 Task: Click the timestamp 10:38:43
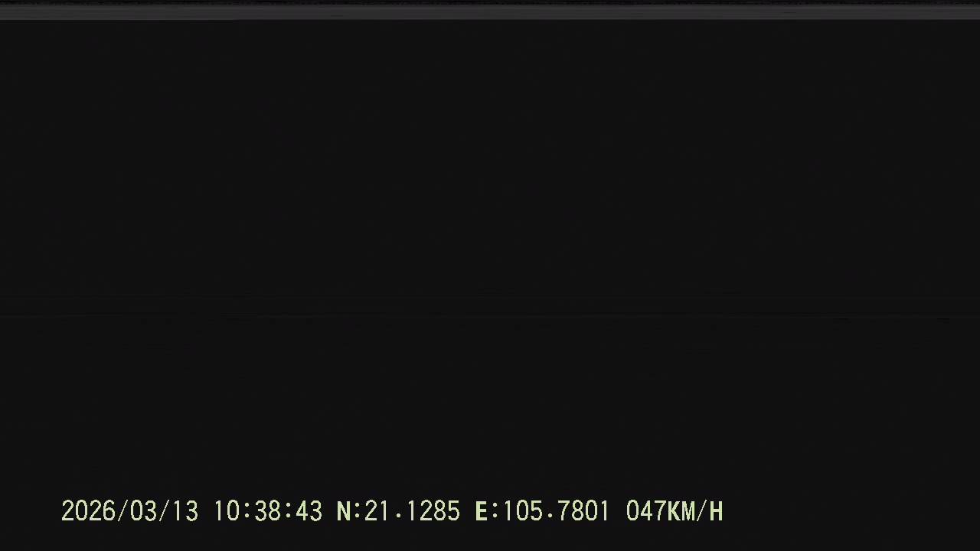pos(267,511)
